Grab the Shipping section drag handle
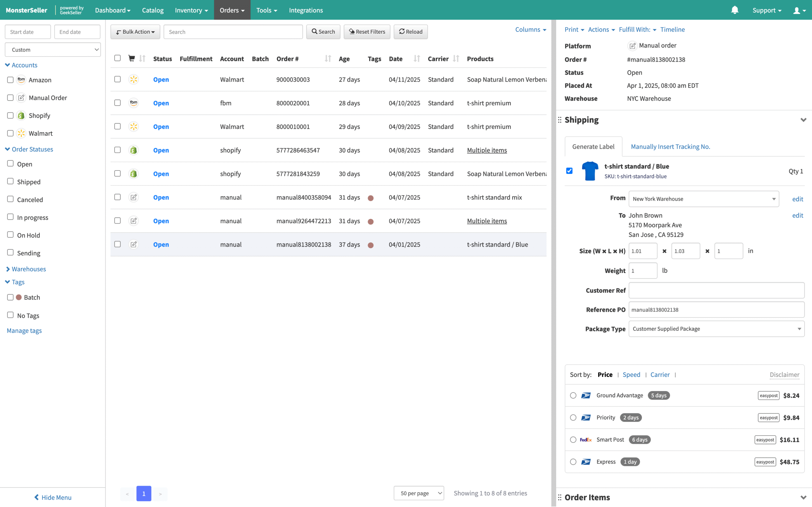This screenshot has width=812, height=507. (x=560, y=120)
